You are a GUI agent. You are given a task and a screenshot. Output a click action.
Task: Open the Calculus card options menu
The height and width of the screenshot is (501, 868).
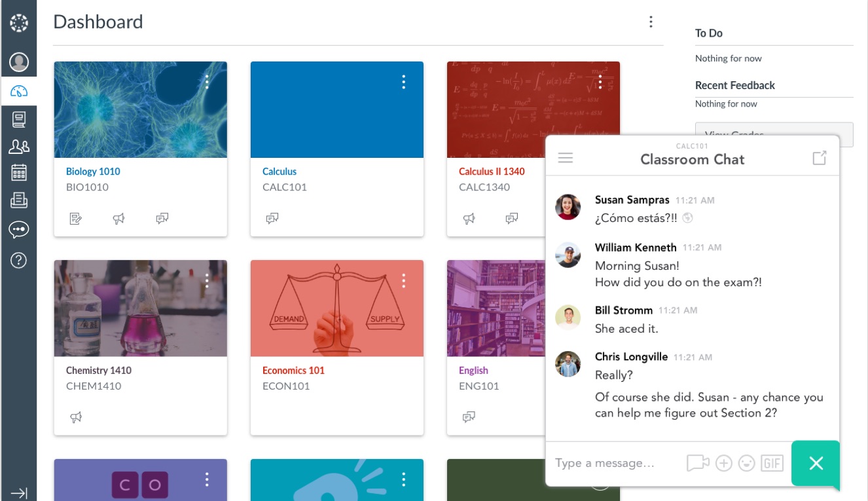click(x=403, y=82)
